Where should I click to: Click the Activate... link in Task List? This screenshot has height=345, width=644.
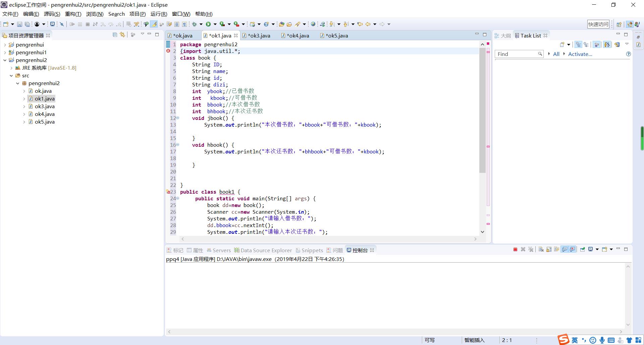pyautogui.click(x=580, y=54)
